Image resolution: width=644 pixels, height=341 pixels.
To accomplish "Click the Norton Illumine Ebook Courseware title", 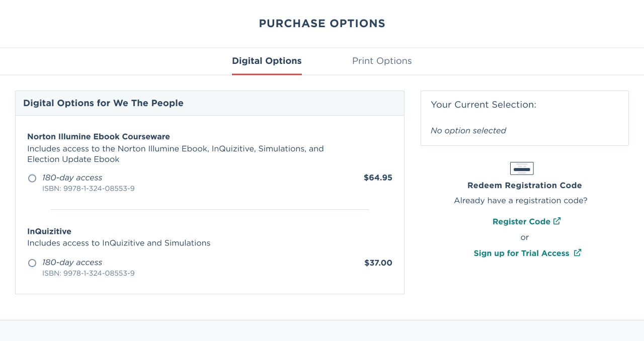I will [x=99, y=136].
